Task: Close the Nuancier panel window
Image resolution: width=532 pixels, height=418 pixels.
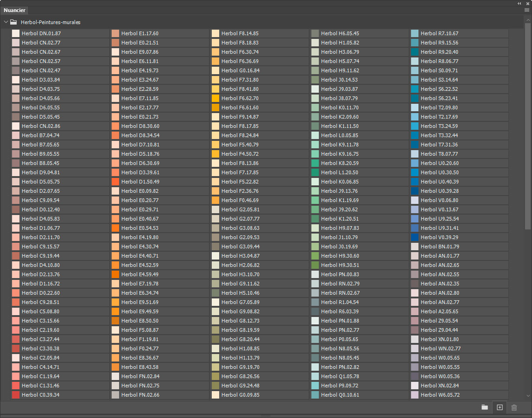Action: pyautogui.click(x=527, y=3)
